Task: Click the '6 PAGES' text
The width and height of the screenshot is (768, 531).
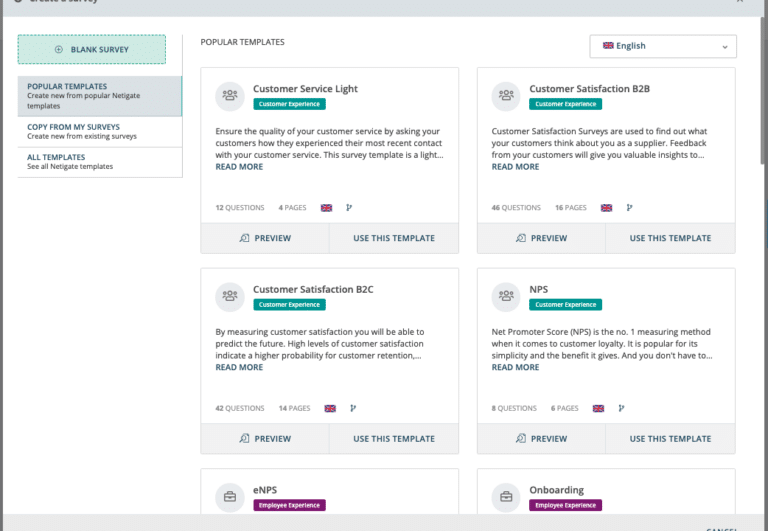Action: coord(564,409)
